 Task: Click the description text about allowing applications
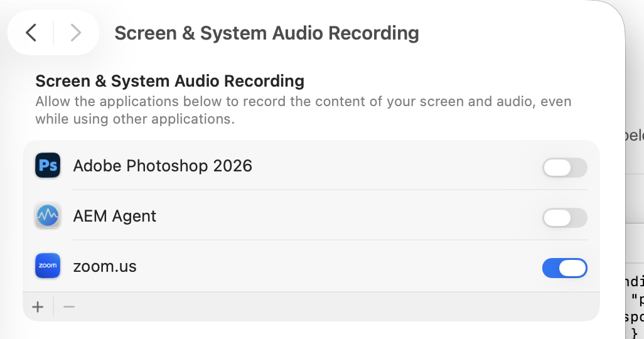point(303,110)
